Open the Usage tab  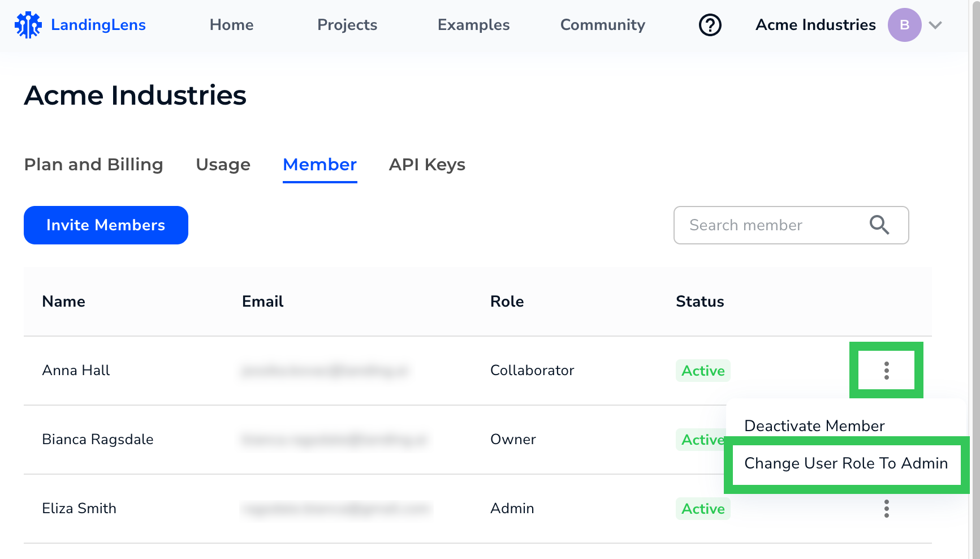(223, 165)
